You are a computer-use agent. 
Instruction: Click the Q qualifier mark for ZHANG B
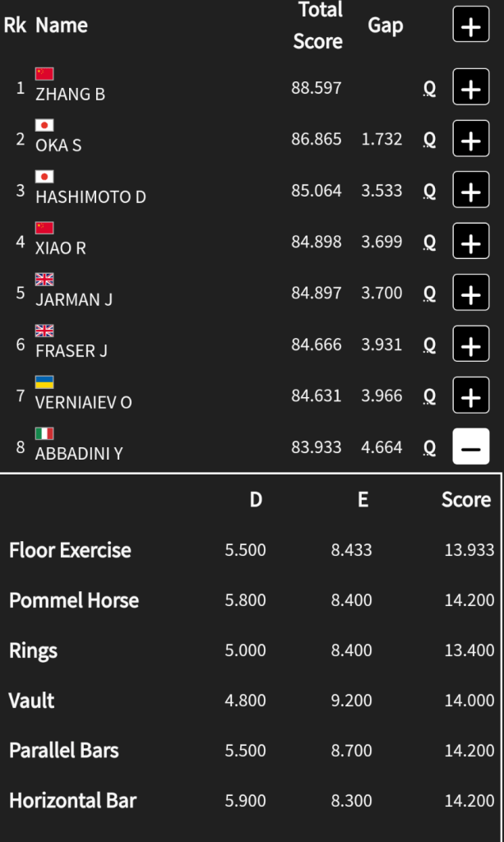(429, 89)
